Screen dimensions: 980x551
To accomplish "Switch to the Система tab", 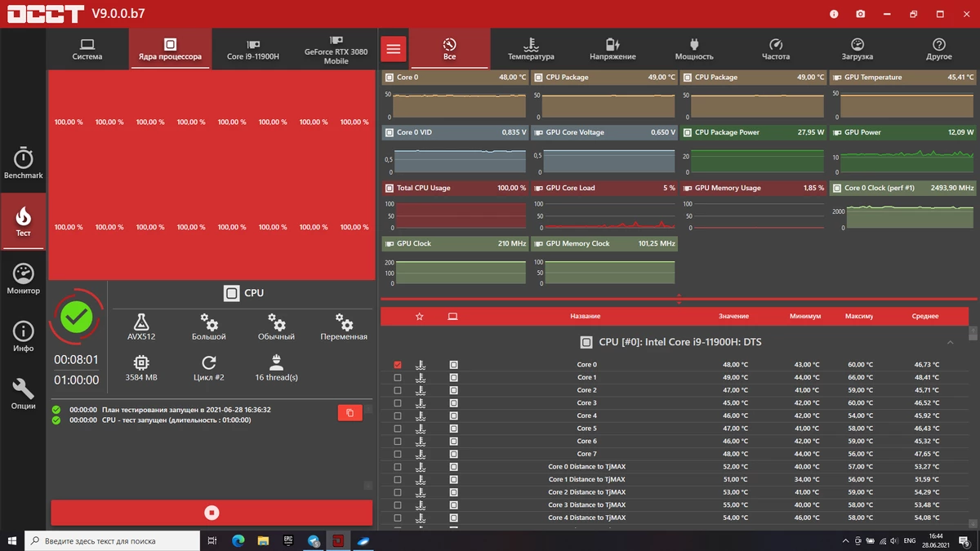I will tap(87, 49).
